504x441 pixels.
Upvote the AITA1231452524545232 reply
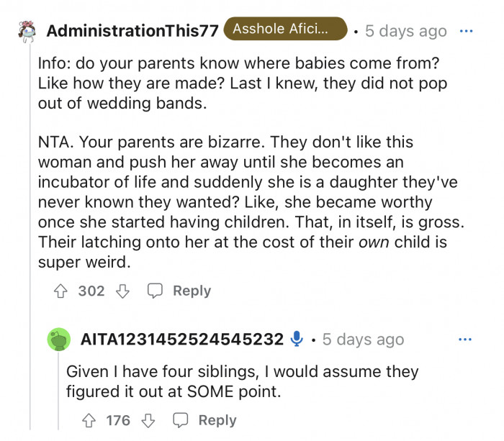coord(89,420)
